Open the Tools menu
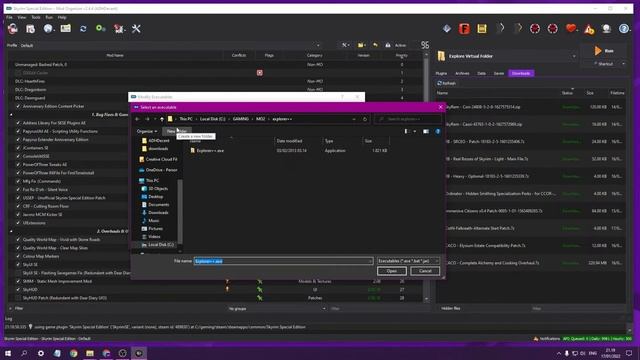The height and width of the screenshot is (360, 640). coord(36,18)
